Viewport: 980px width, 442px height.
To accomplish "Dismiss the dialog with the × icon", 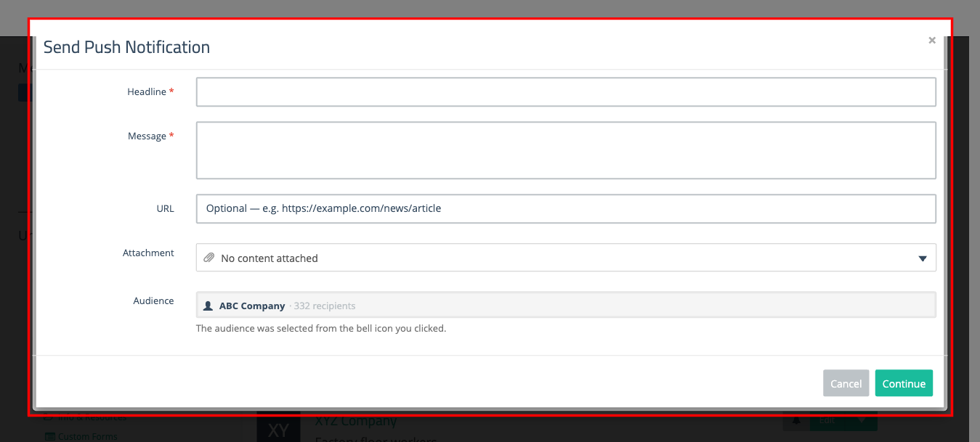I will click(932, 40).
